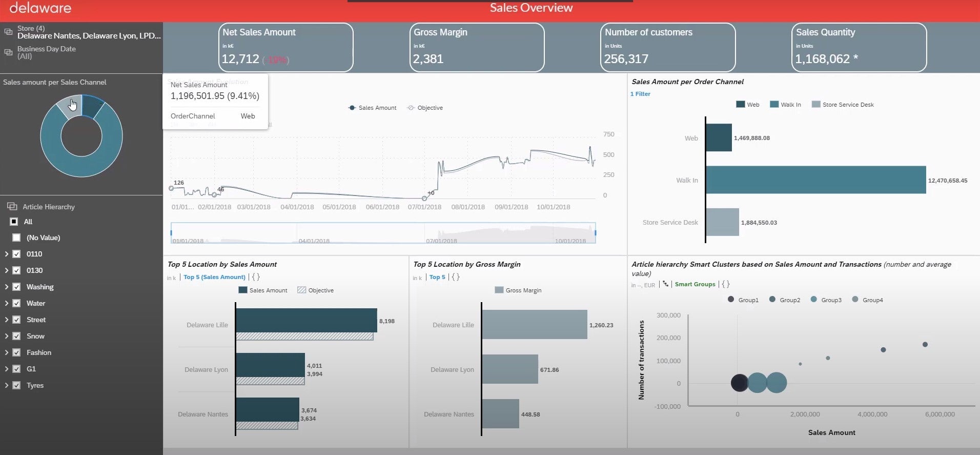Click the Store filter icon
This screenshot has height=455, width=980.
[x=8, y=32]
